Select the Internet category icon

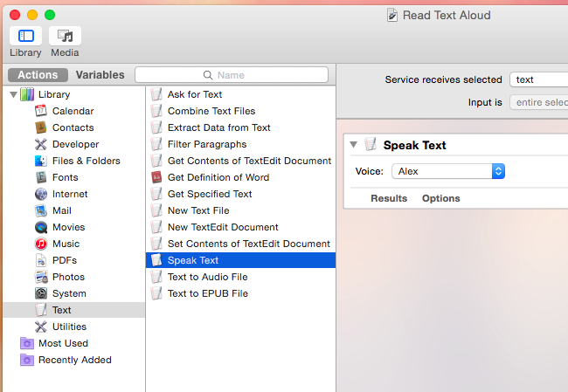[x=41, y=194]
